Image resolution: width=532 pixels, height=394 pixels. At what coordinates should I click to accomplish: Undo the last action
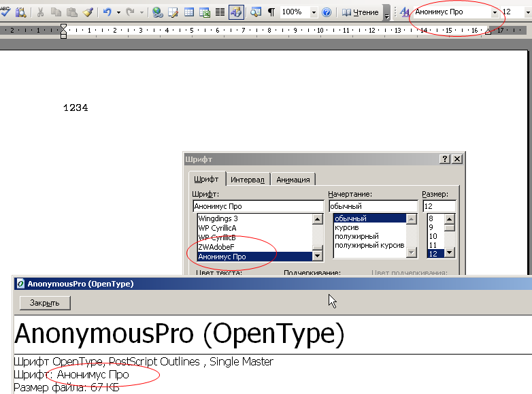[x=107, y=12]
